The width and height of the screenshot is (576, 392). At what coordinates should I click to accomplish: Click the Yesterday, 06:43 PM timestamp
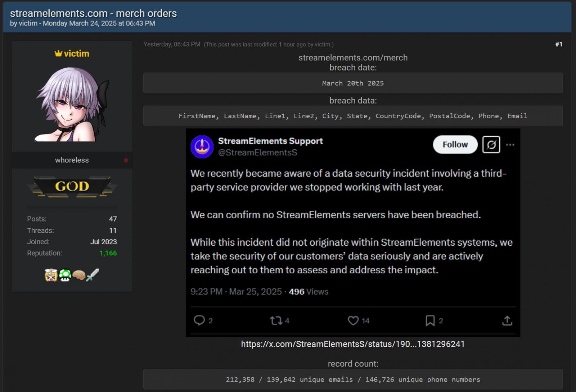(x=172, y=44)
